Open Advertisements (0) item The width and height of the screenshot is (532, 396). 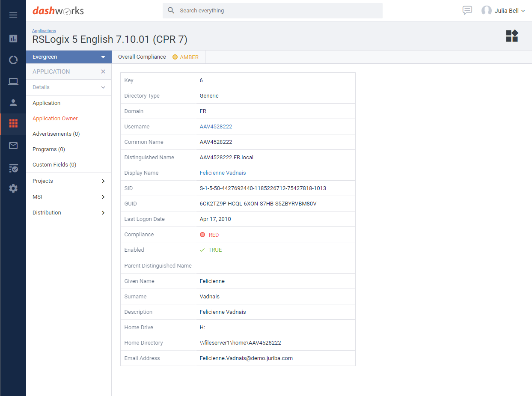click(x=56, y=134)
